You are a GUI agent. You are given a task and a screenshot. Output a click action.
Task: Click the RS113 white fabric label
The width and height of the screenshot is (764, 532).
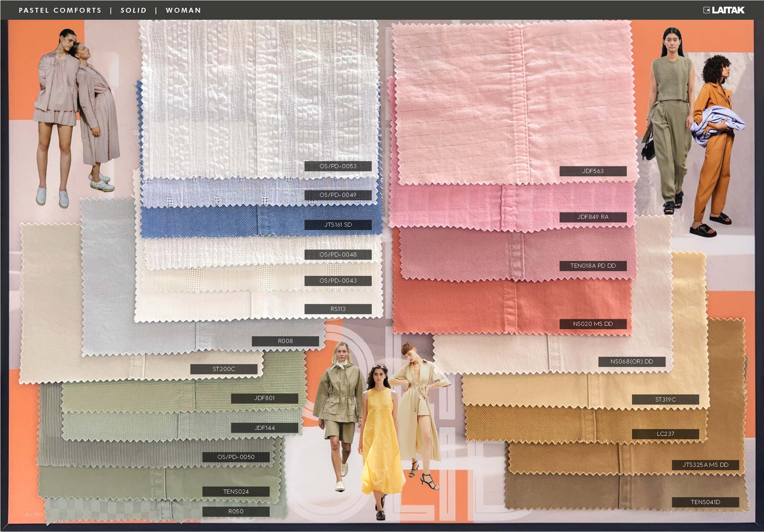338,309
